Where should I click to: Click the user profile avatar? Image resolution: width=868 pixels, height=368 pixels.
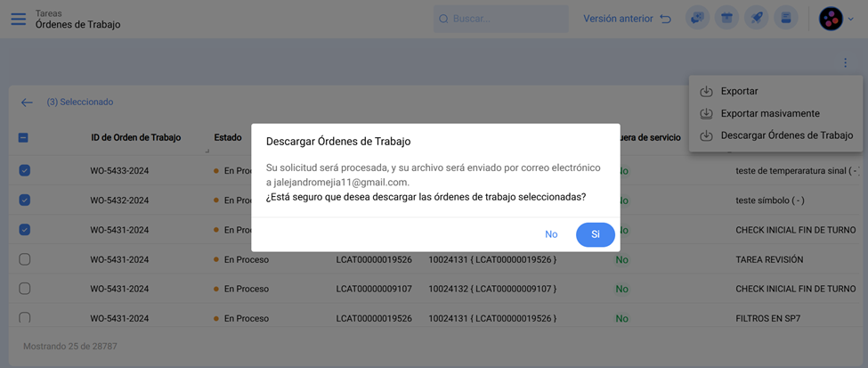click(x=831, y=19)
